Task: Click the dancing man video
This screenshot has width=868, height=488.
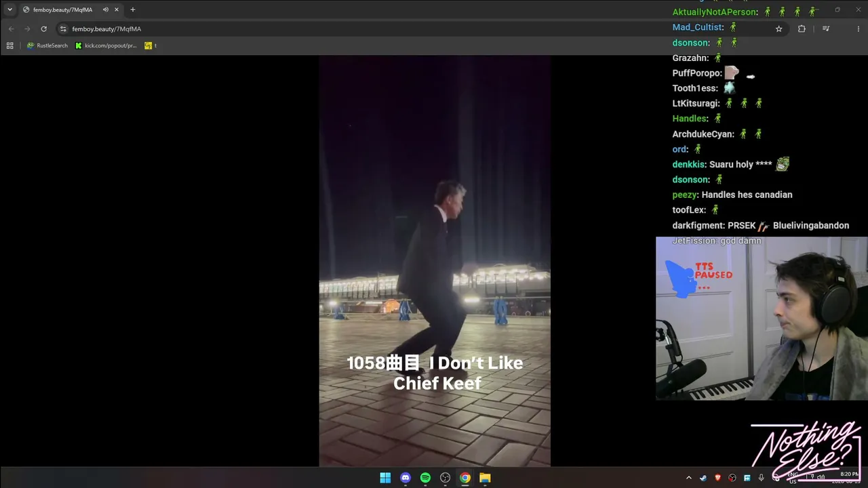Action: click(435, 261)
